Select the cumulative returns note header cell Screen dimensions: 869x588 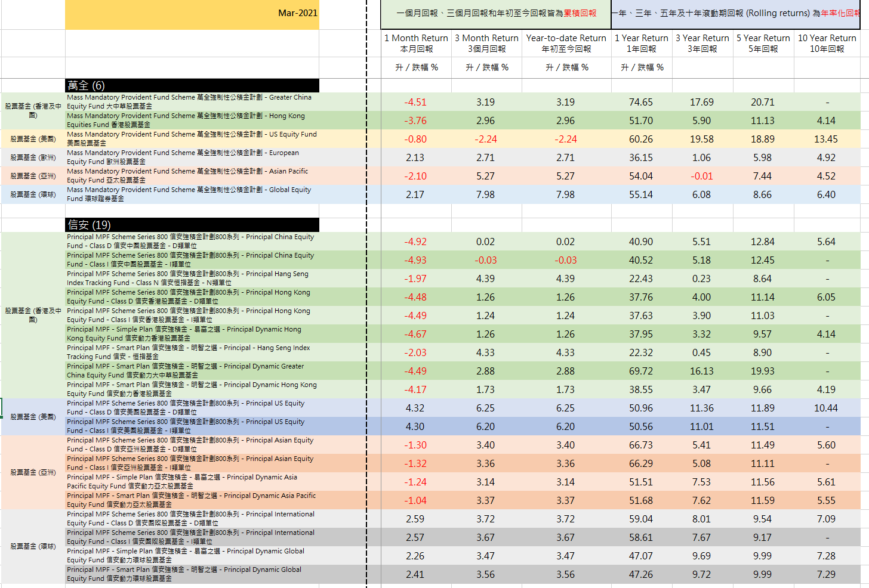click(496, 14)
